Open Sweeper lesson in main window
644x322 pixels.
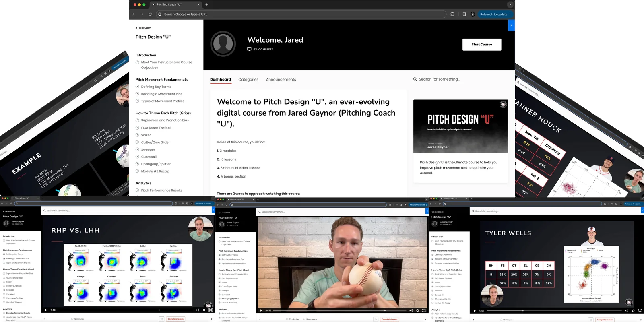[148, 149]
